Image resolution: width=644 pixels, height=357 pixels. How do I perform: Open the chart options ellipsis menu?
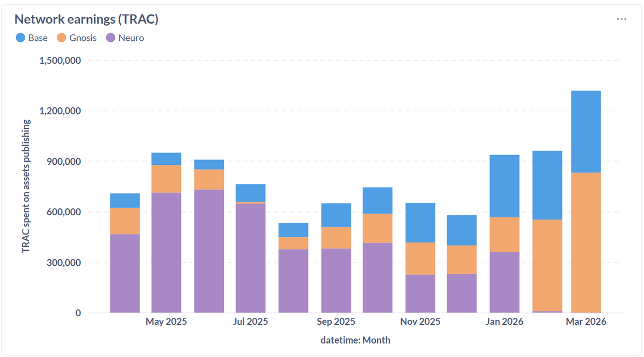click(621, 18)
